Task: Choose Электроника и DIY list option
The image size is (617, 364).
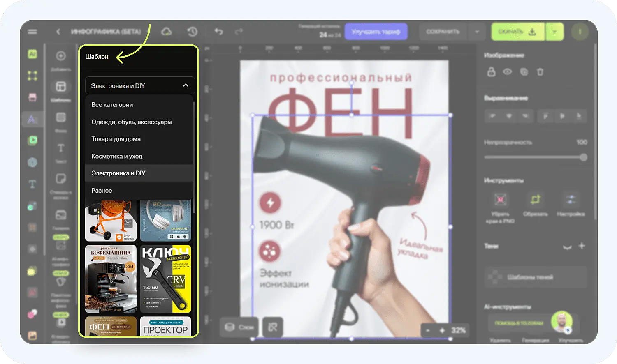Action: [139, 173]
